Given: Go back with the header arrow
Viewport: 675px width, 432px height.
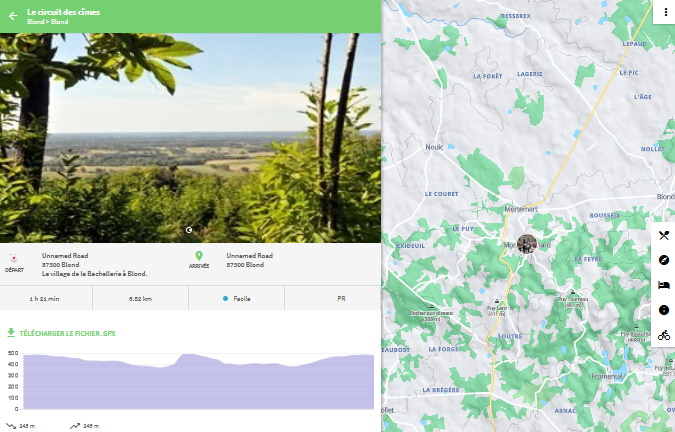Looking at the screenshot, I should coord(13,16).
